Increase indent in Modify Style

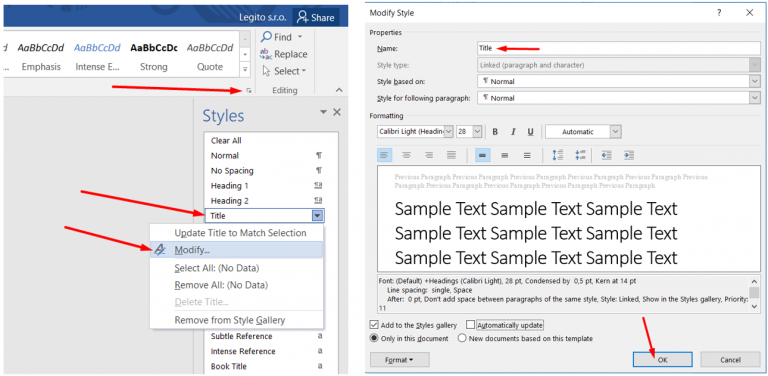[x=629, y=155]
